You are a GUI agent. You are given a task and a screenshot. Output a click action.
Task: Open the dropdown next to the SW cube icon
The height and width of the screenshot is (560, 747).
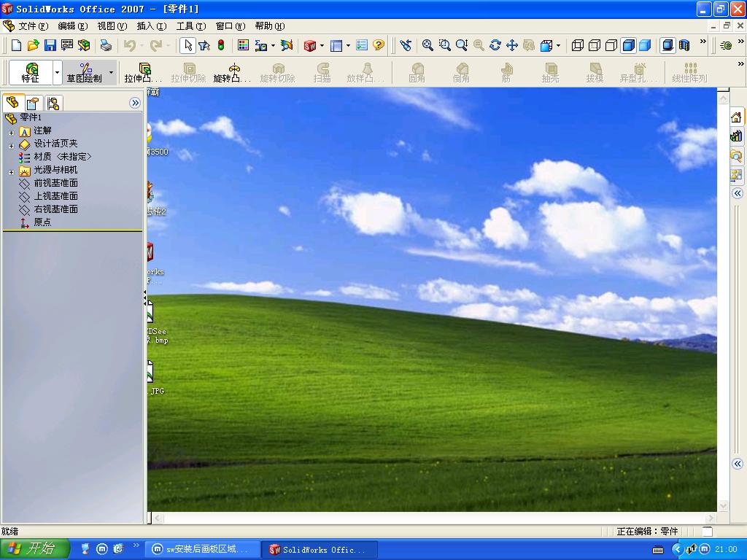coord(322,46)
